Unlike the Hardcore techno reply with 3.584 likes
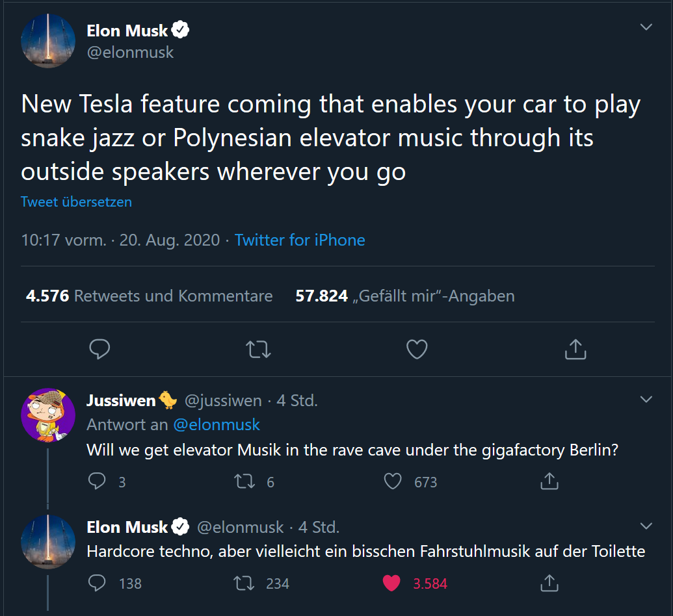 click(391, 583)
